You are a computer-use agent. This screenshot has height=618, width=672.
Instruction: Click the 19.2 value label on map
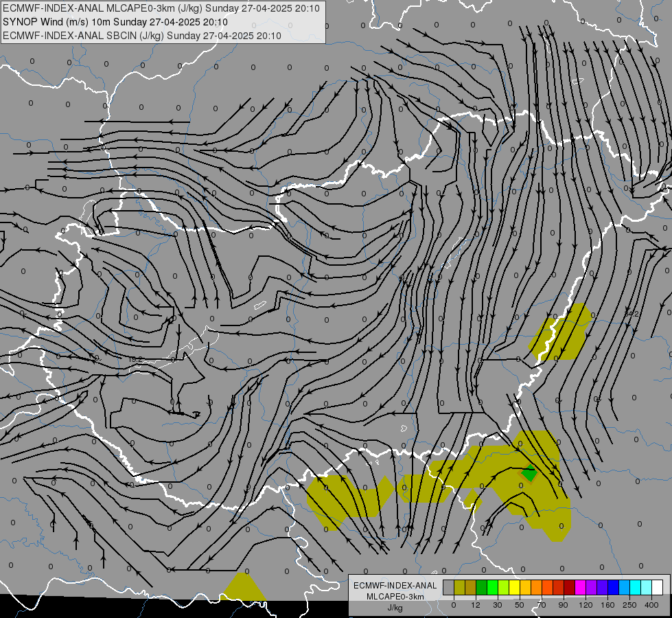pos(135,359)
